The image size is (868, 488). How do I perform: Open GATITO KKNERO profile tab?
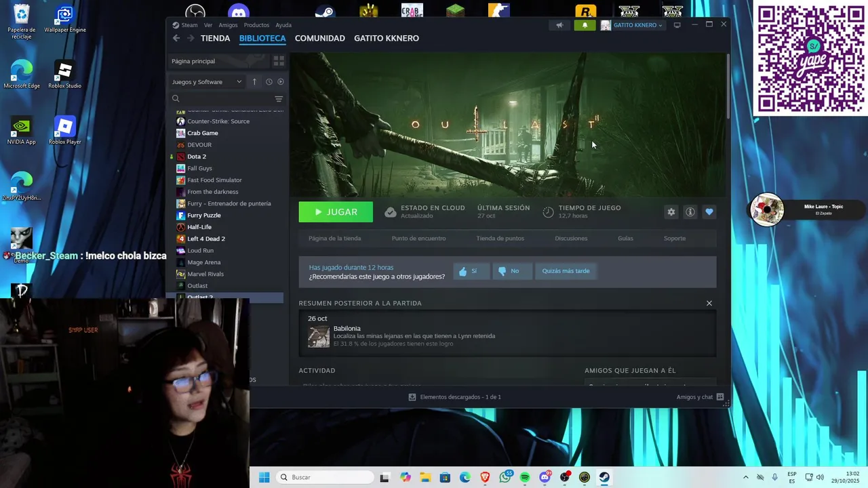pyautogui.click(x=387, y=39)
